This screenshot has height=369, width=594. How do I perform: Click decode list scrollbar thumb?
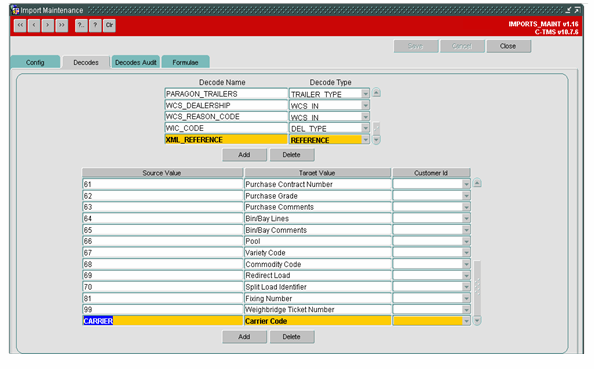[x=376, y=128]
